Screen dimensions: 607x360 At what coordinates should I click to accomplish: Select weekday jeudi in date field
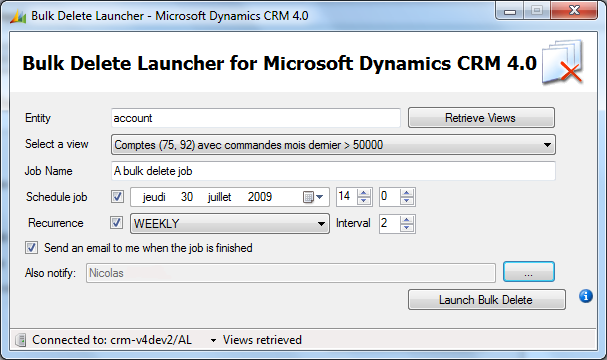[154, 197]
